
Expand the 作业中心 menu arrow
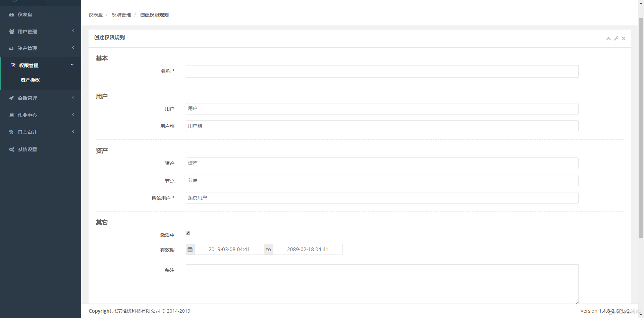[x=73, y=115]
